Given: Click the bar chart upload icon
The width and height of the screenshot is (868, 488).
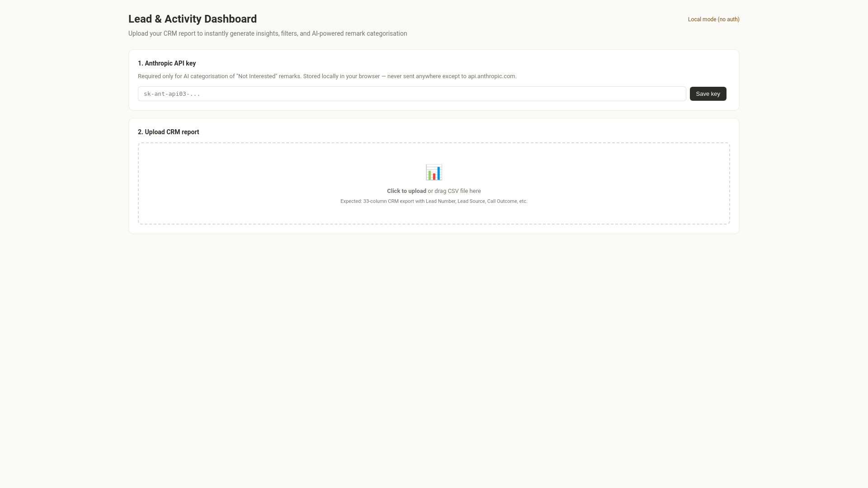Looking at the screenshot, I should click(434, 172).
